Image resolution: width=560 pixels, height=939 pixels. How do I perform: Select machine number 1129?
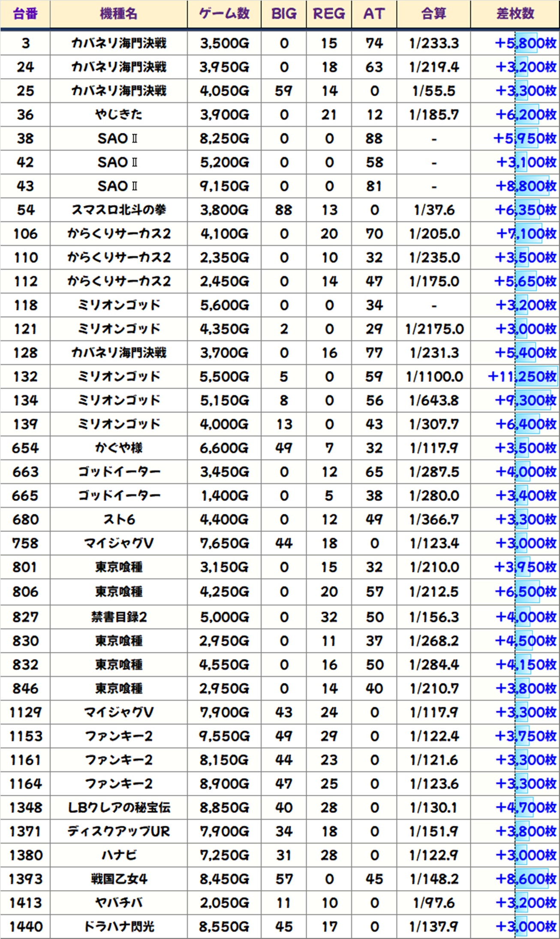pyautogui.click(x=25, y=712)
